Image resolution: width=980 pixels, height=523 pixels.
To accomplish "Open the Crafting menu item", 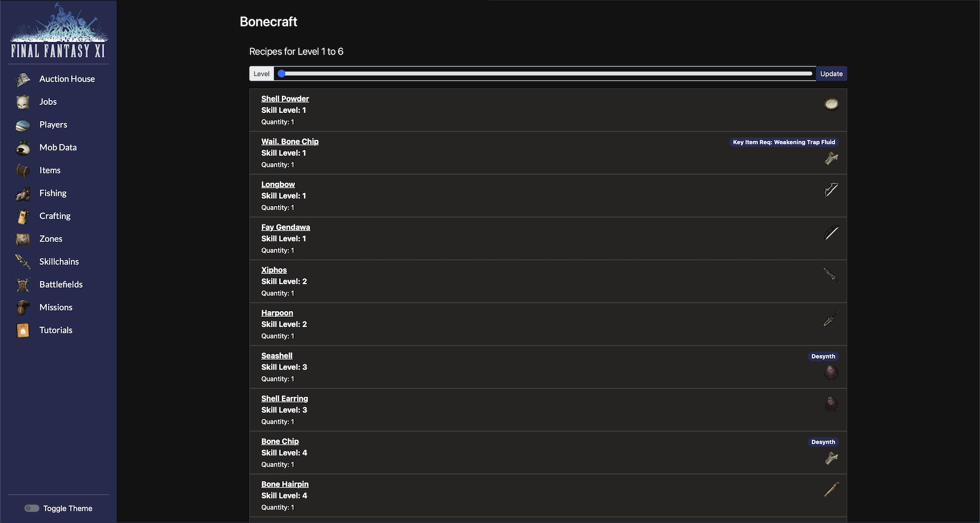I will 55,216.
